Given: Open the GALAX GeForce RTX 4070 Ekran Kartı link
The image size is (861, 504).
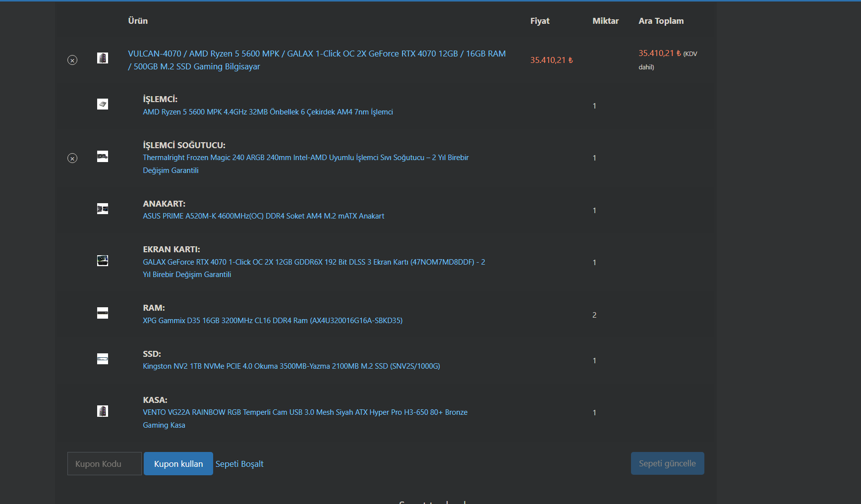Looking at the screenshot, I should tap(314, 268).
